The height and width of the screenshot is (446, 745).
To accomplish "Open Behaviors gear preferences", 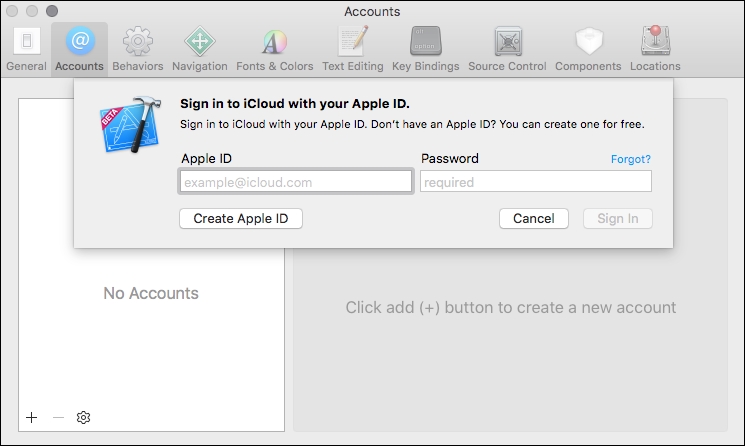I will (138, 49).
